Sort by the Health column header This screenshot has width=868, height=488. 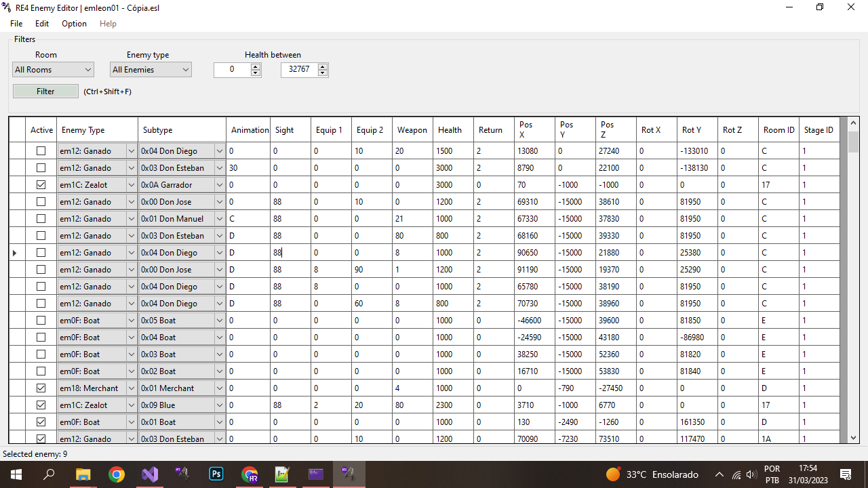[x=453, y=130]
